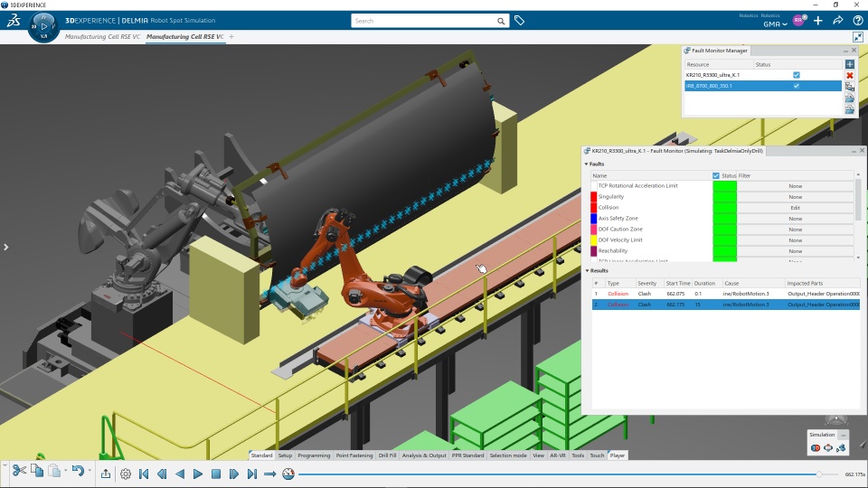Click the last icon in Simulation mini panel
The height and width of the screenshot is (488, 868).
(x=841, y=448)
